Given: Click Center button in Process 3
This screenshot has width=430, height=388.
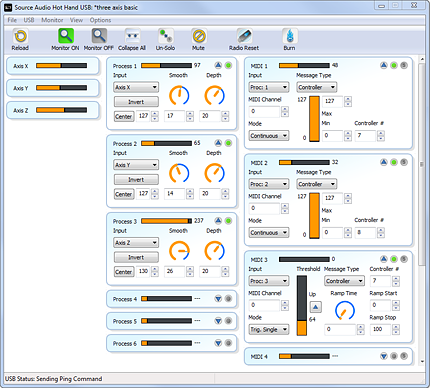Looking at the screenshot, I should tap(124, 272).
